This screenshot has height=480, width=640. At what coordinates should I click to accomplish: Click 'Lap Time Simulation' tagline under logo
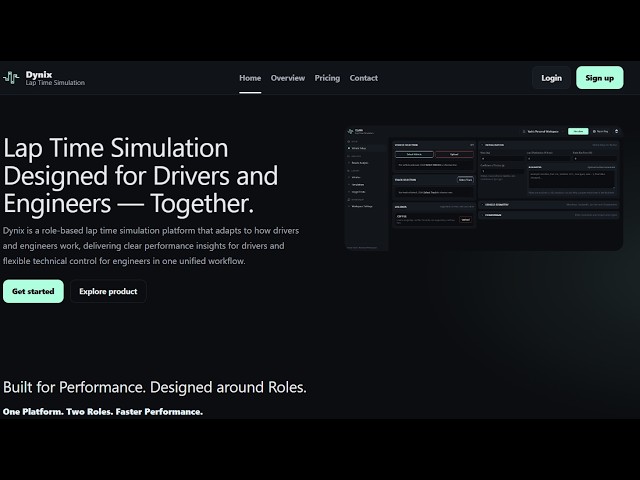(x=55, y=83)
